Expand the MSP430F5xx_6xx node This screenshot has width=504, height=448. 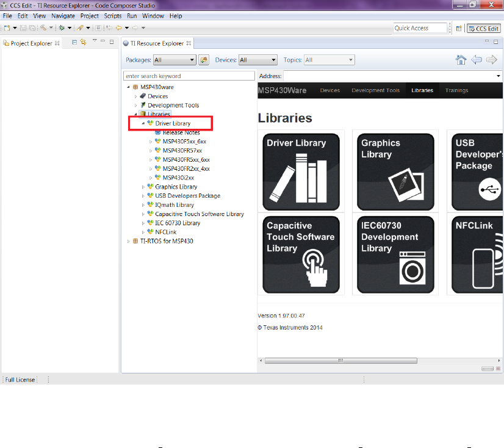(151, 142)
